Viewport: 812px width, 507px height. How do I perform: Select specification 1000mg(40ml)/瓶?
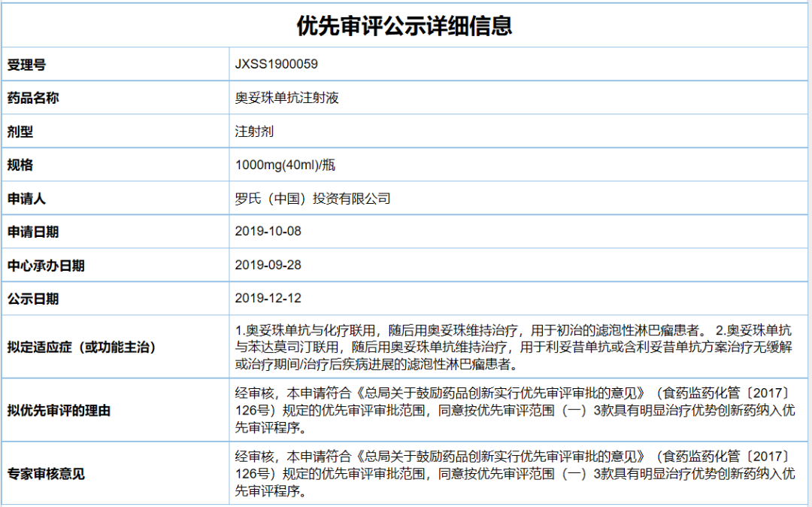pyautogui.click(x=286, y=165)
